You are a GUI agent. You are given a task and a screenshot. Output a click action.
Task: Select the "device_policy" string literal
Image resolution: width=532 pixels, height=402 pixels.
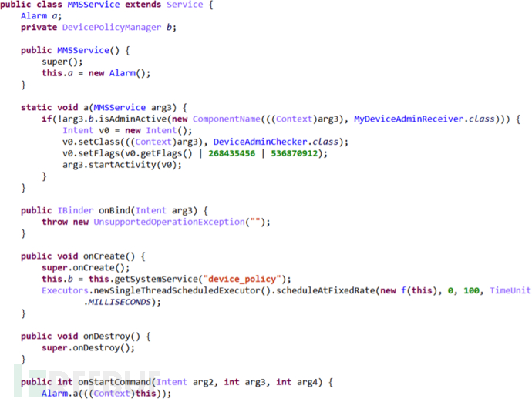coord(242,279)
